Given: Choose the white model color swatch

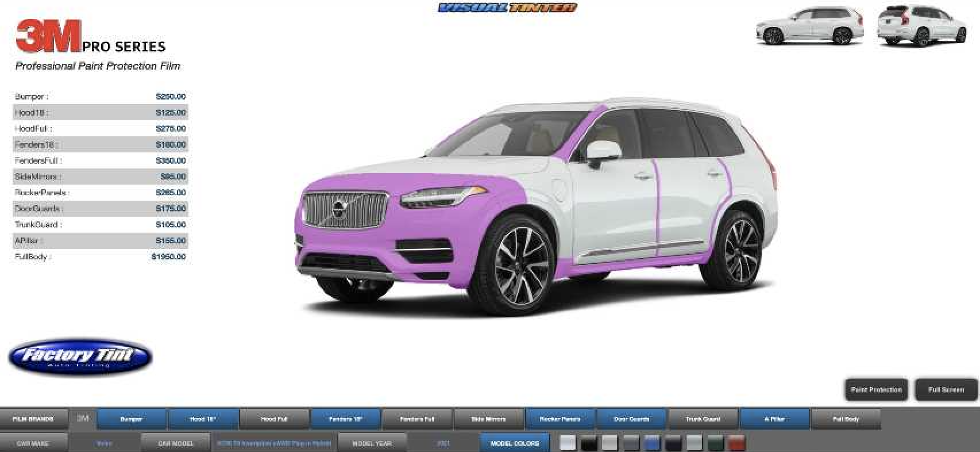Looking at the screenshot, I should (x=568, y=443).
